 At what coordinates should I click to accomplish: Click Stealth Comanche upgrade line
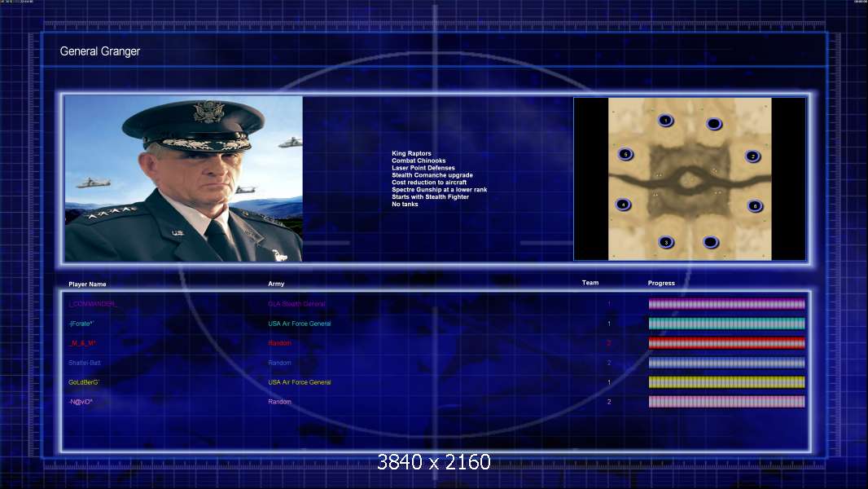(432, 175)
